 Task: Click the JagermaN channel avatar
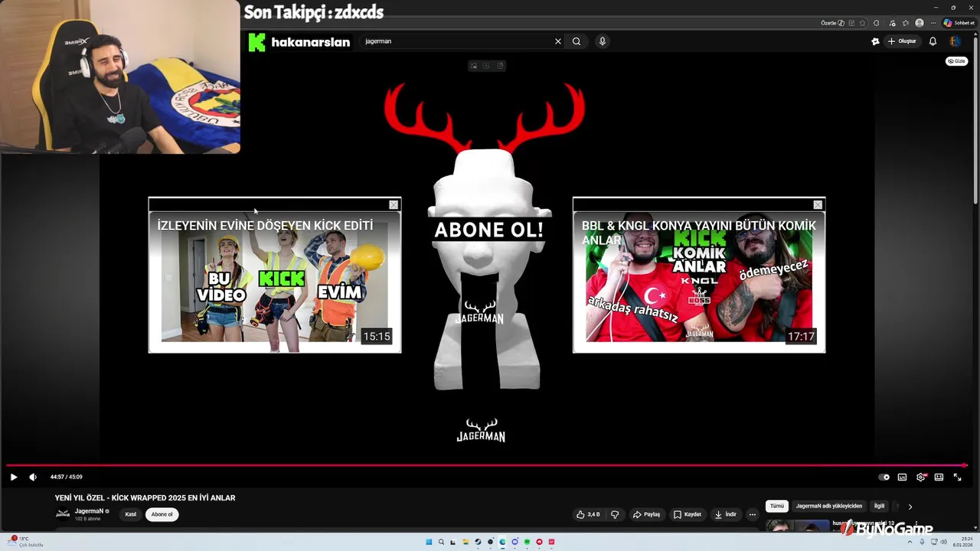(63, 514)
